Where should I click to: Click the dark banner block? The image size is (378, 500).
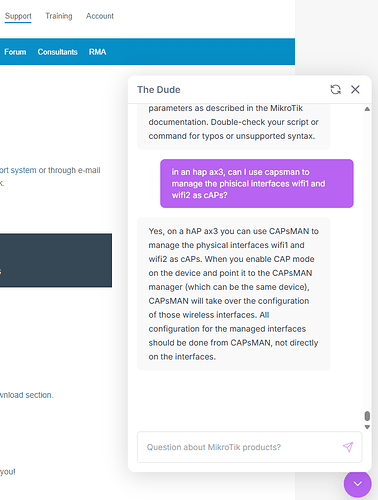coord(56,260)
